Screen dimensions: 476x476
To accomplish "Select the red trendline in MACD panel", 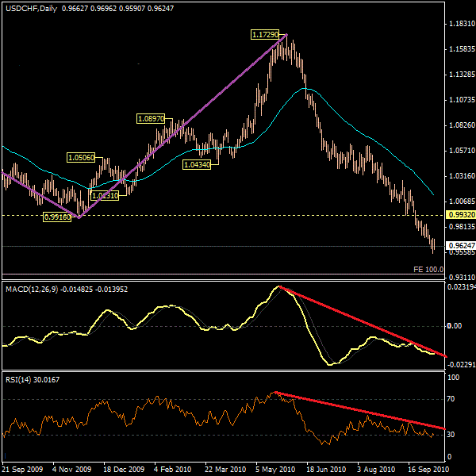I will click(365, 322).
